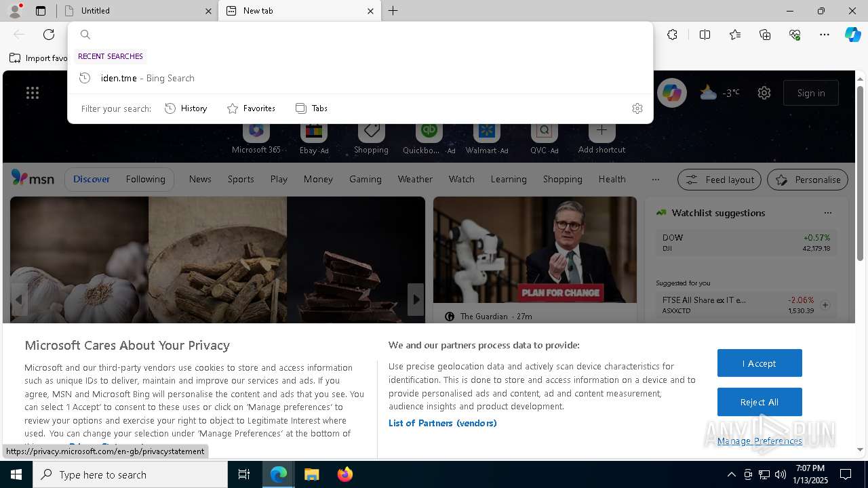
Task: Open the Play category
Action: click(x=279, y=179)
